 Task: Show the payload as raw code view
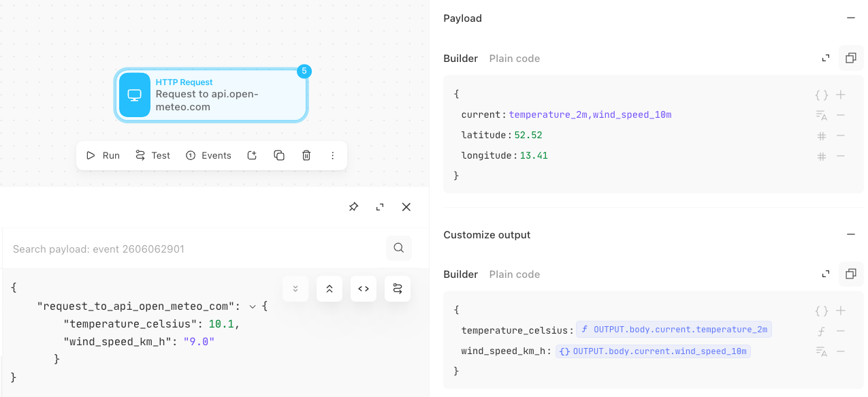click(364, 289)
